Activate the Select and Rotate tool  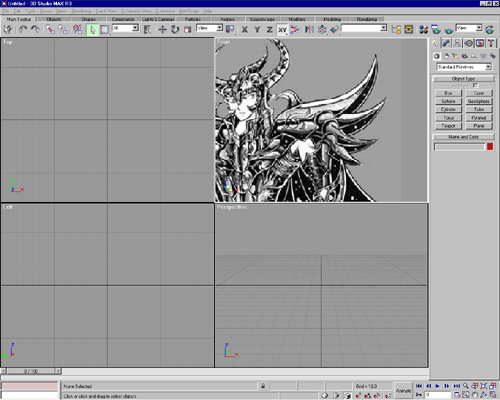(175, 30)
